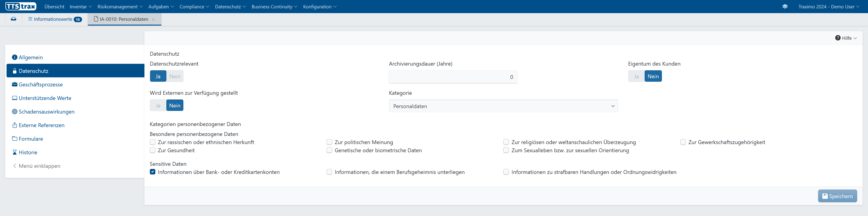Click the Speichern button

[837, 196]
